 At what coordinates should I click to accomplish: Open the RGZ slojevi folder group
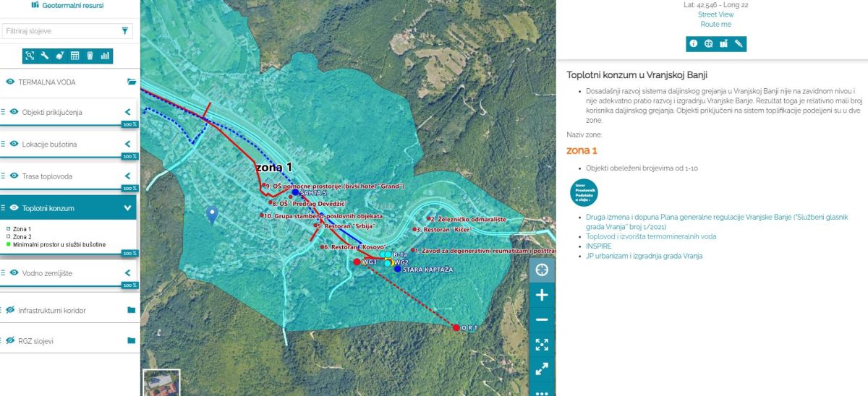point(131,340)
